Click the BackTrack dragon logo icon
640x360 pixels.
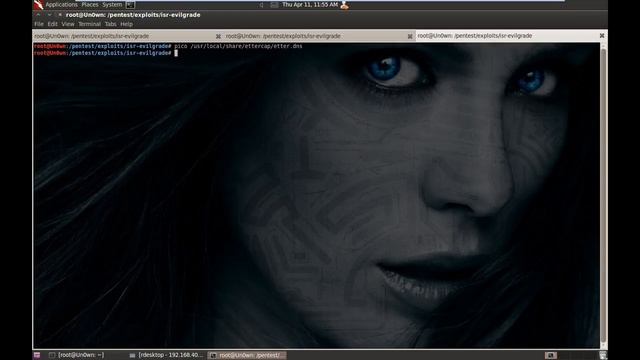click(38, 4)
